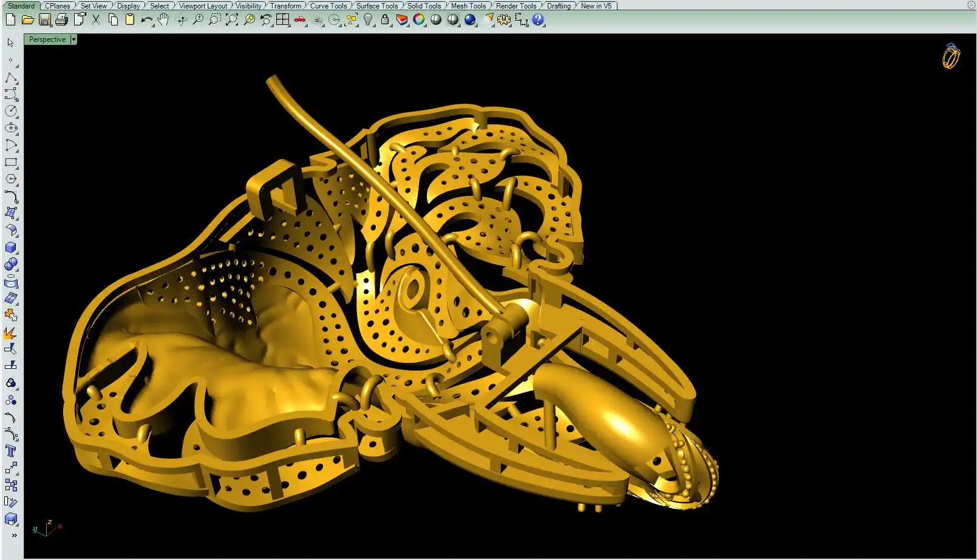The width and height of the screenshot is (977, 560).
Task: Expand the sidebar overflow double-chevron
Action: pyautogui.click(x=14, y=535)
